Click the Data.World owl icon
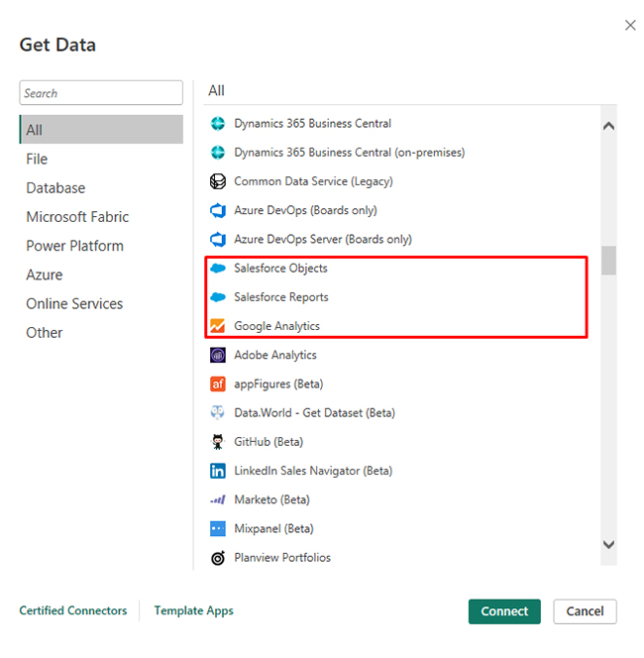The image size is (644, 658). click(217, 413)
